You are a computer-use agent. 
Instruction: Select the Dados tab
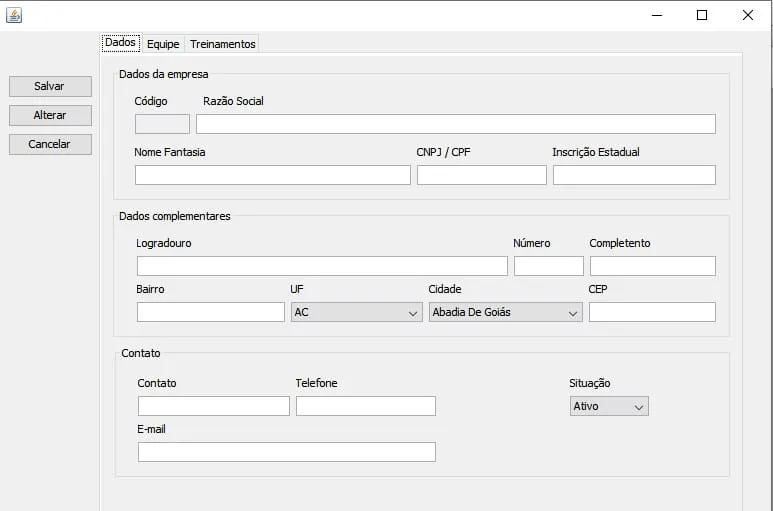(120, 43)
